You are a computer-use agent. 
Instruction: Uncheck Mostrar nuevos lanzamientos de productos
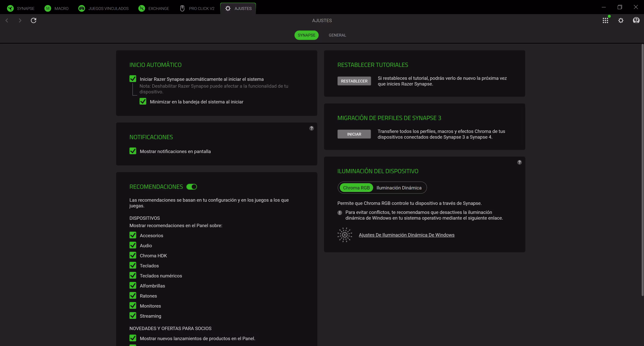tap(133, 338)
